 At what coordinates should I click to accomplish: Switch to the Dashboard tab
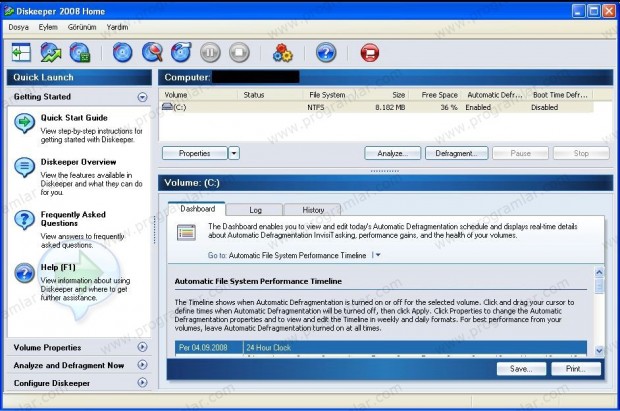pyautogui.click(x=197, y=208)
